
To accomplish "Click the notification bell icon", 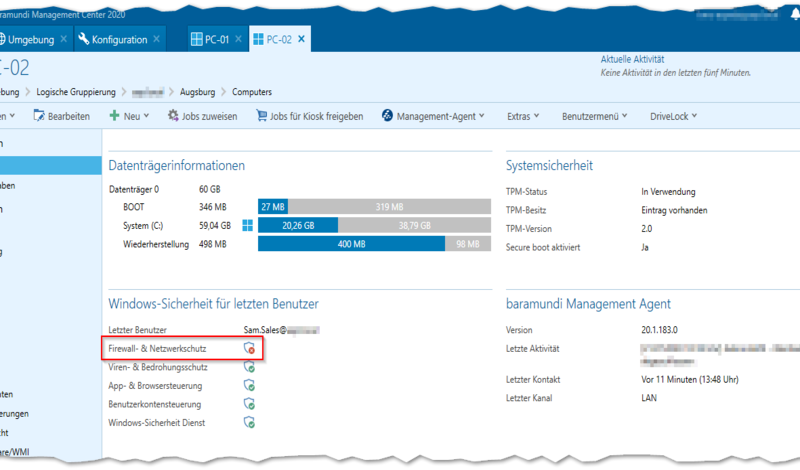I will click(795, 15).
